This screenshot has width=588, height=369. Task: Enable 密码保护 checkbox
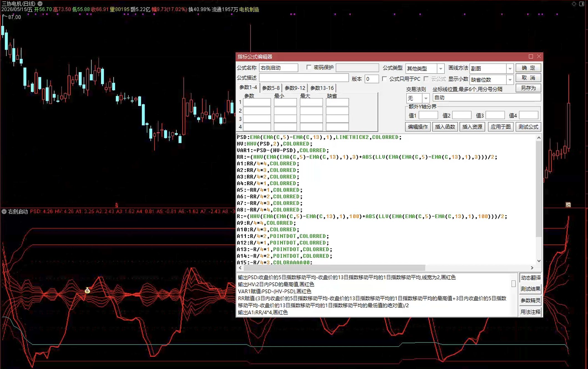309,67
